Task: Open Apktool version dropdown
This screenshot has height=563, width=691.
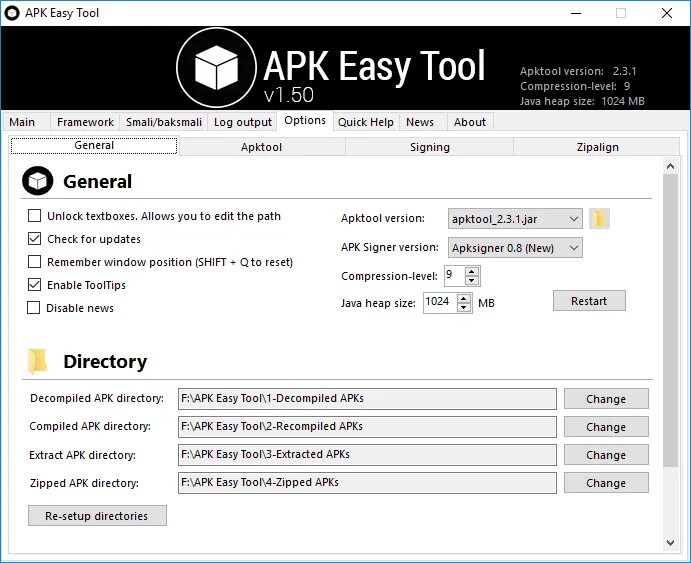Action: 515,219
